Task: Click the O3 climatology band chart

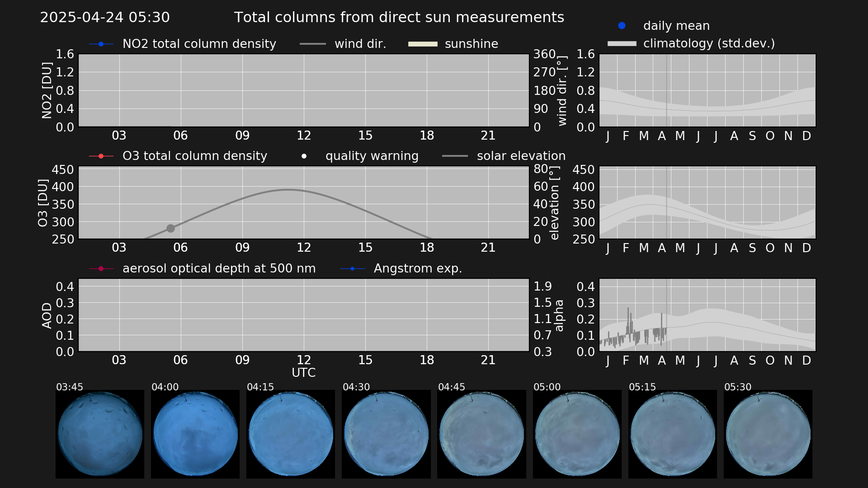Action: [x=708, y=202]
